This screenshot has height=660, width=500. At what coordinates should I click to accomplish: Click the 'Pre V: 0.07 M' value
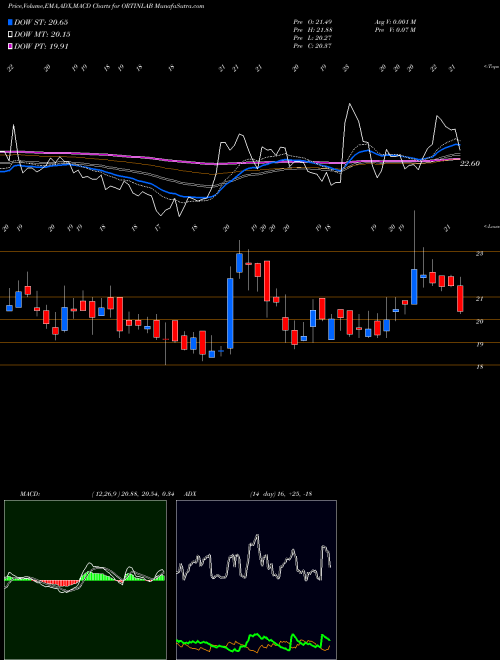(395, 30)
